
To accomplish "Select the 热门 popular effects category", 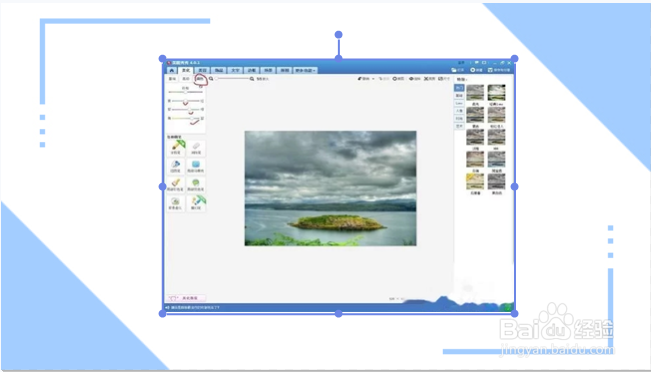I will pos(459,88).
